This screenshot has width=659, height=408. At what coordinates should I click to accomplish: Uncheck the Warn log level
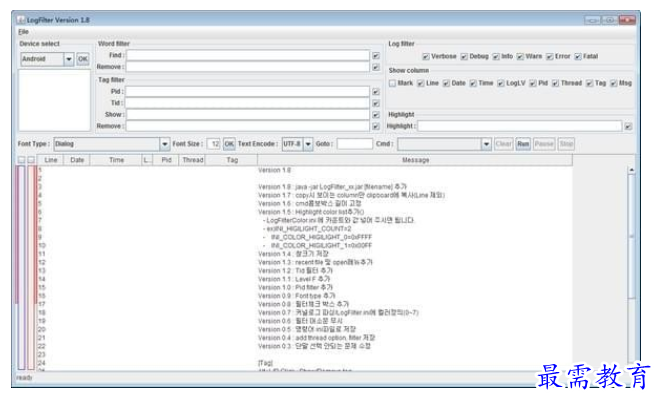point(520,56)
